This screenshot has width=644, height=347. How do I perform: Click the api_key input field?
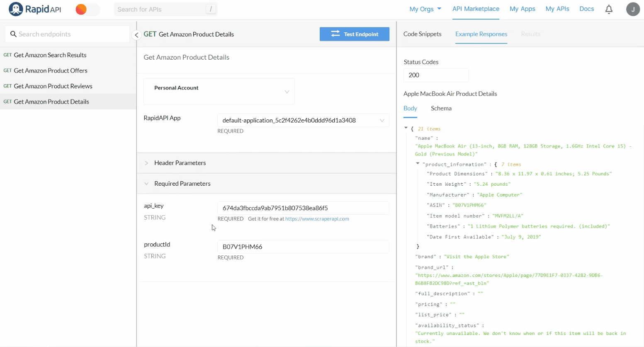(x=303, y=208)
